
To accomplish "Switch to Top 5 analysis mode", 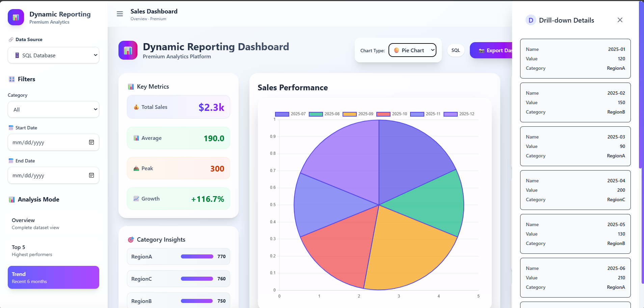I will point(53,251).
